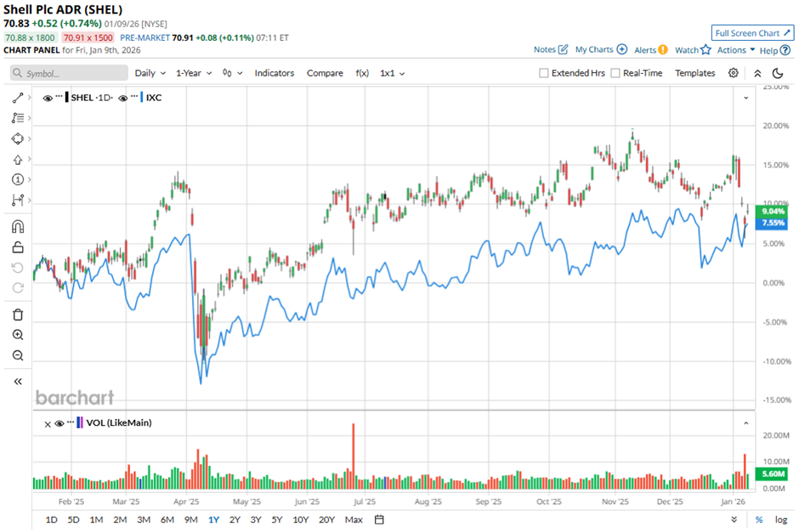Expand the trend line tool submenu arrow
Image resolution: width=799 pixels, height=532 pixels.
tap(29, 98)
